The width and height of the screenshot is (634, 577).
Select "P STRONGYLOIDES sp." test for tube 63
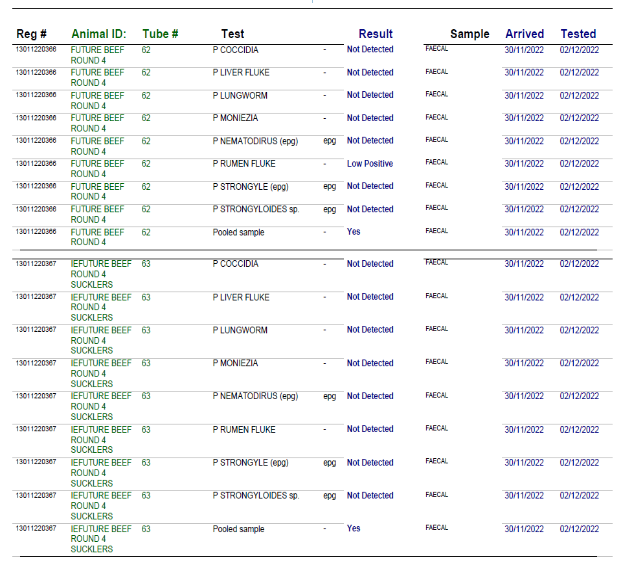click(x=256, y=496)
